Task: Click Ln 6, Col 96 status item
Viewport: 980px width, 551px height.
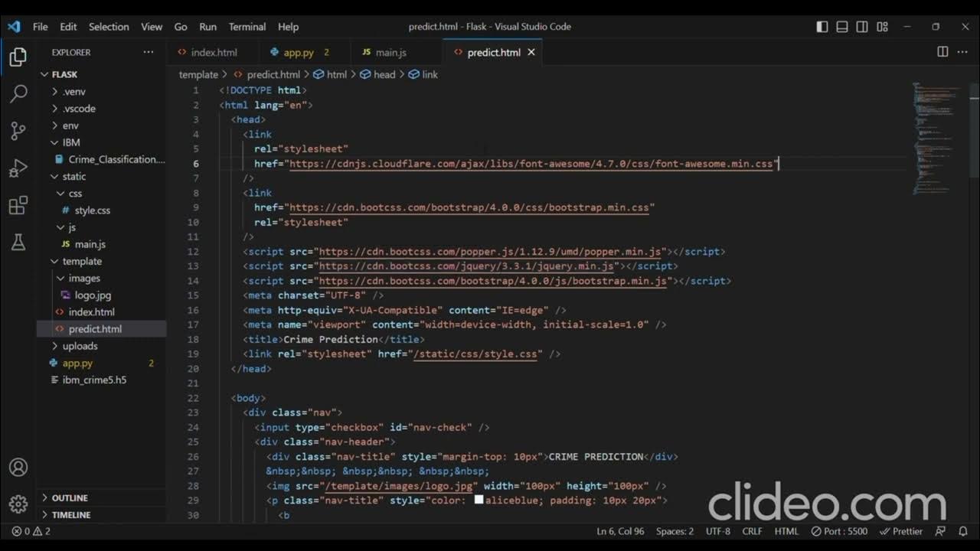Action: [620, 531]
